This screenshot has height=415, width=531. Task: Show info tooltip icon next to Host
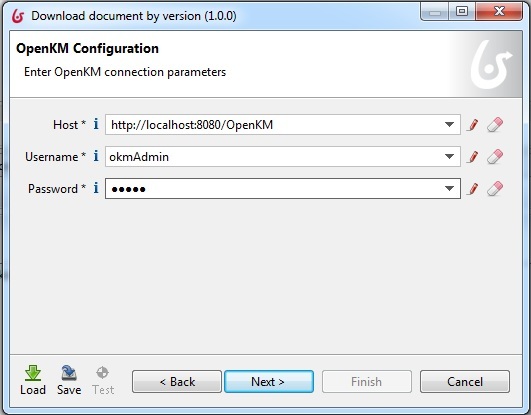[x=96, y=124]
